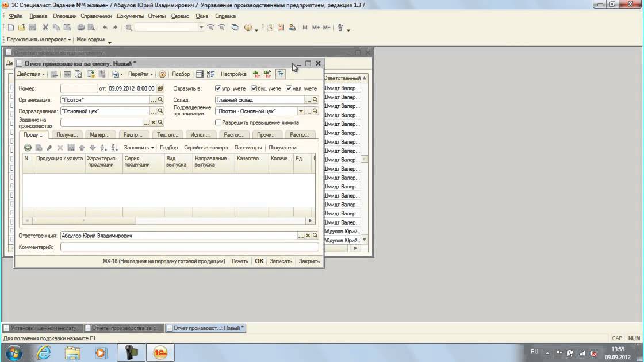Open ellipsis selector for Ответственный field

click(301, 236)
